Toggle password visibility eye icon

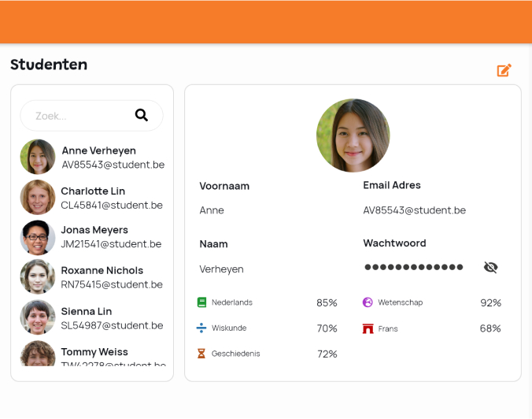[x=490, y=267]
